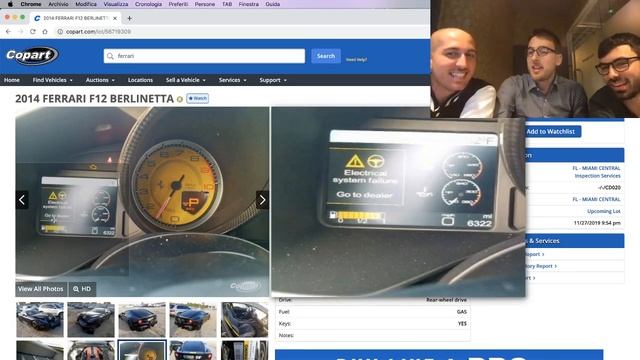This screenshot has height=360, width=640.
Task: Close the Ferrari F12 browser tab
Action: 115,18
